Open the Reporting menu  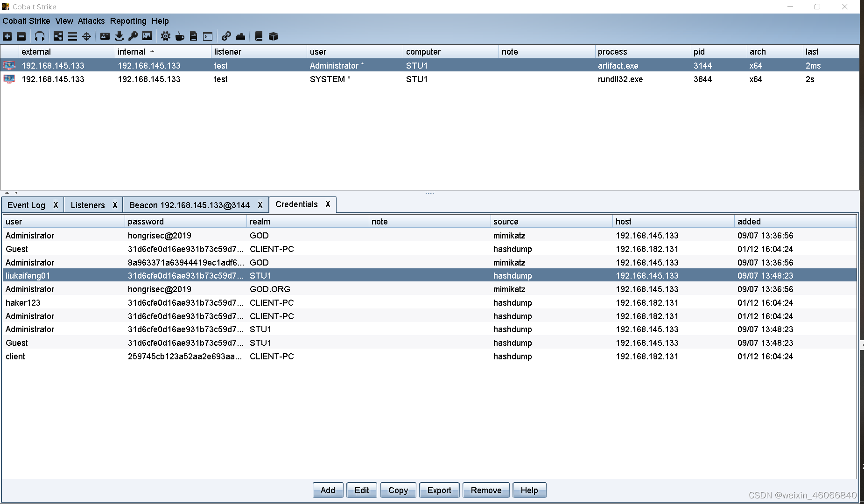[128, 21]
